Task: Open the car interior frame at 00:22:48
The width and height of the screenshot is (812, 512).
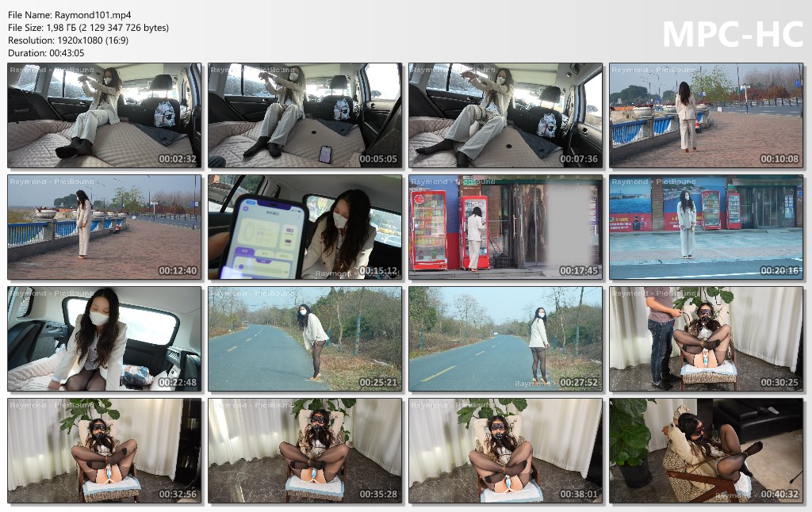Action: point(104,339)
